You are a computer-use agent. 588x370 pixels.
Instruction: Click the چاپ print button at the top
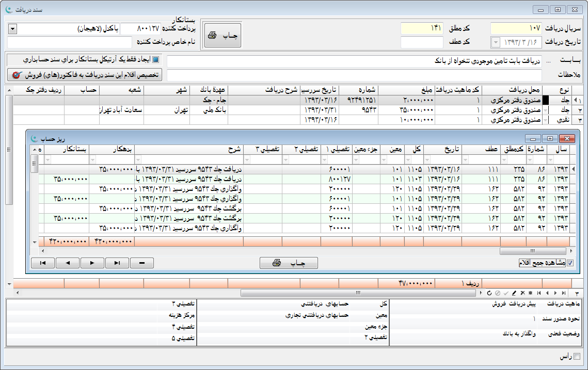click(223, 35)
